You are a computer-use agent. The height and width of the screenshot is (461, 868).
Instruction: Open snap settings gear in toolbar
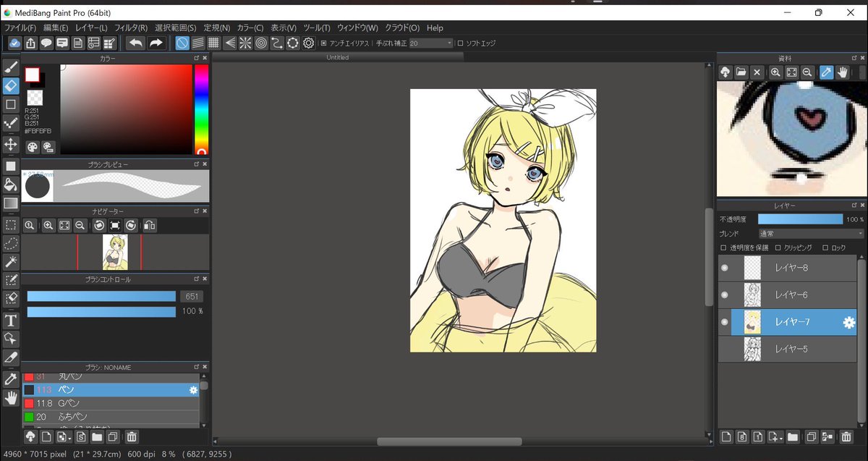[309, 43]
